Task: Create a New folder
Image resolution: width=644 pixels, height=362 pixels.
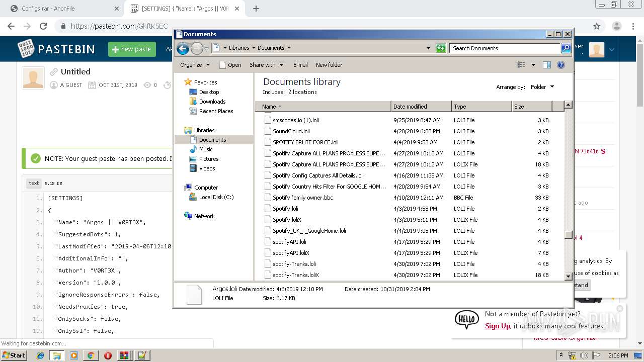Action: (329, 65)
